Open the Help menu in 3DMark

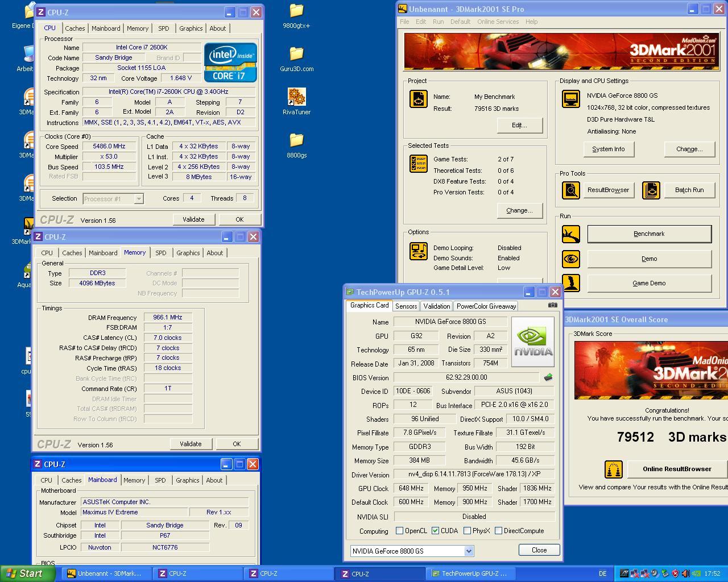[531, 22]
